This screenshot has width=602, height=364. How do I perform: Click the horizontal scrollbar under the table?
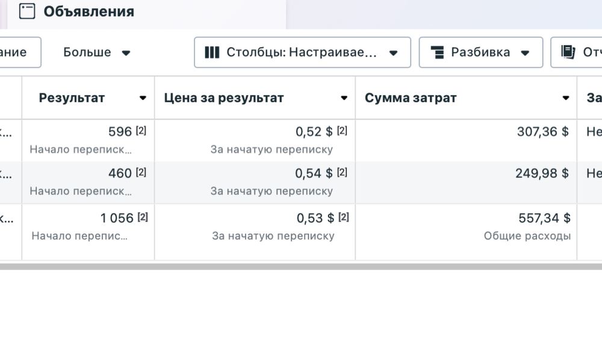point(301,266)
